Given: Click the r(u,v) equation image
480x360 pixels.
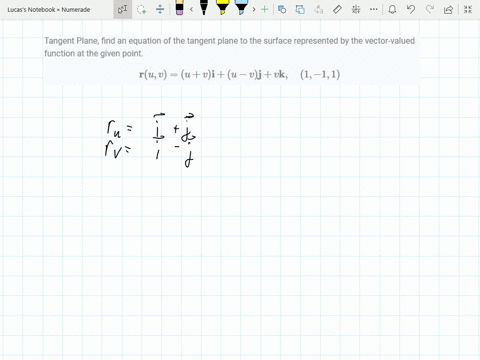Looking at the screenshot, I should pyautogui.click(x=239, y=74).
